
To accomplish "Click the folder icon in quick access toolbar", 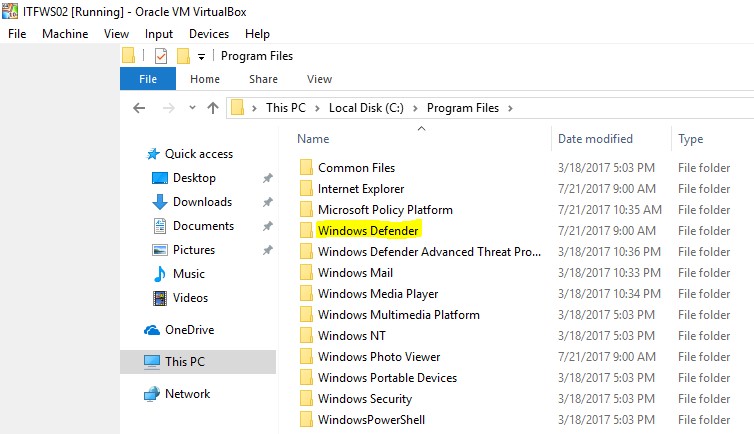I will pyautogui.click(x=128, y=56).
